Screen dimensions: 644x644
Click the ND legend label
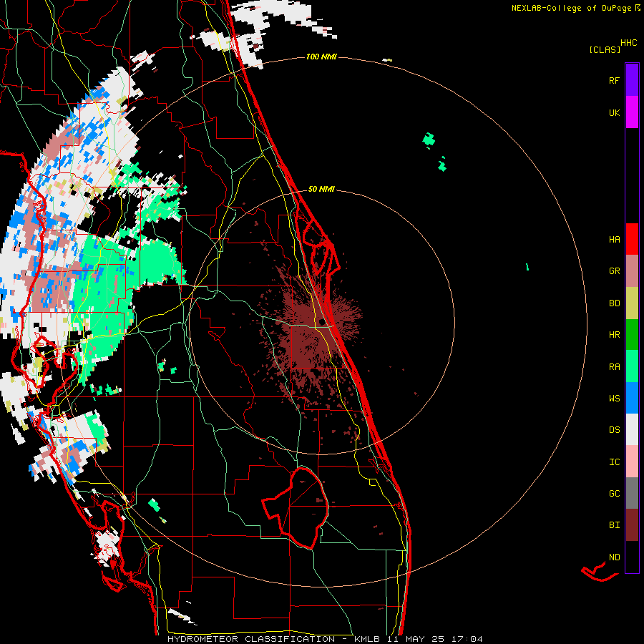click(614, 557)
